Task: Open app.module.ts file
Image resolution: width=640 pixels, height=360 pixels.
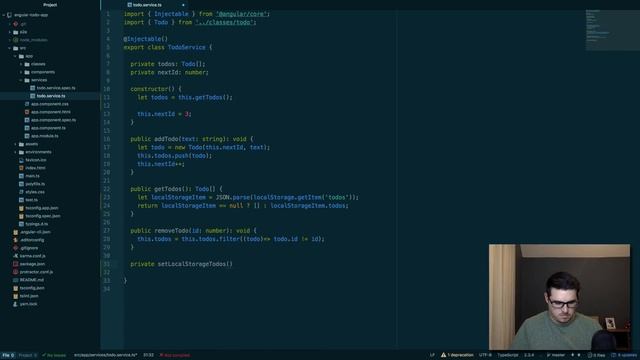Action: 44,136
